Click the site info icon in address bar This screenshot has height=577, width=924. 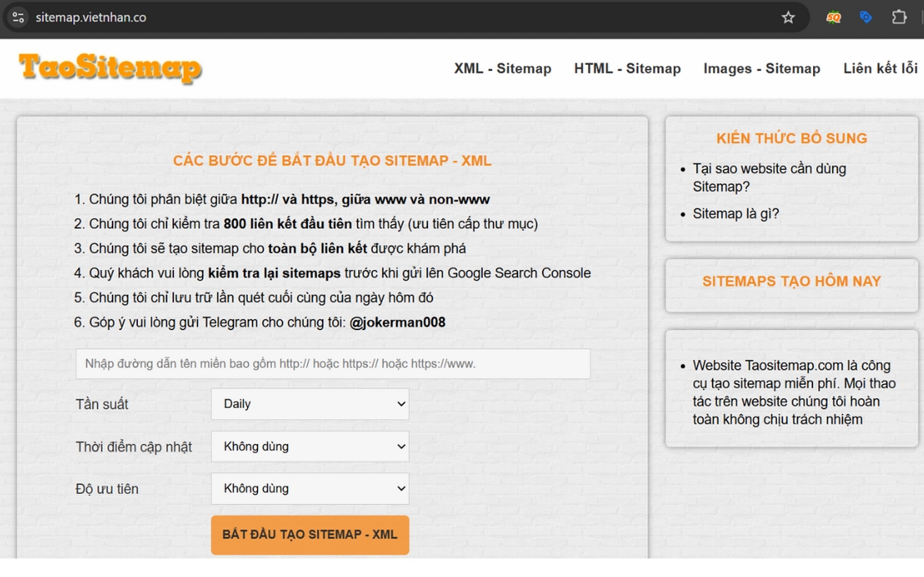pyautogui.click(x=18, y=17)
